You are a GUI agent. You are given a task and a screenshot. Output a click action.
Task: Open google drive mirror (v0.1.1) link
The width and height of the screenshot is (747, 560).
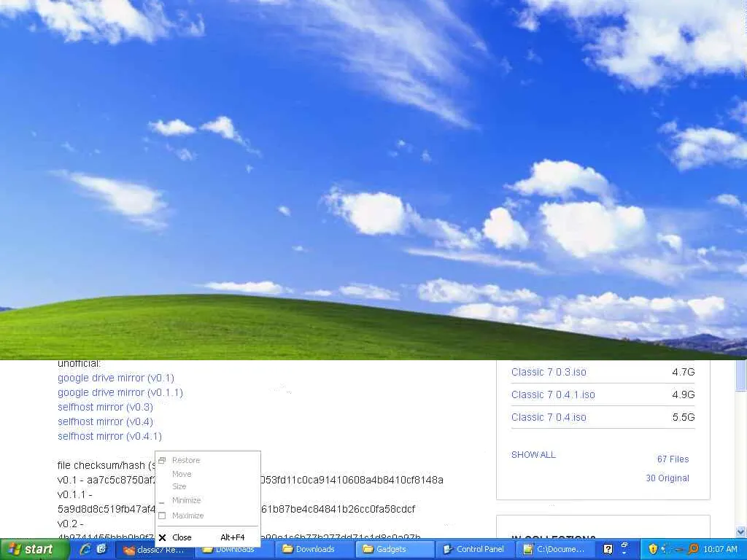pos(120,392)
